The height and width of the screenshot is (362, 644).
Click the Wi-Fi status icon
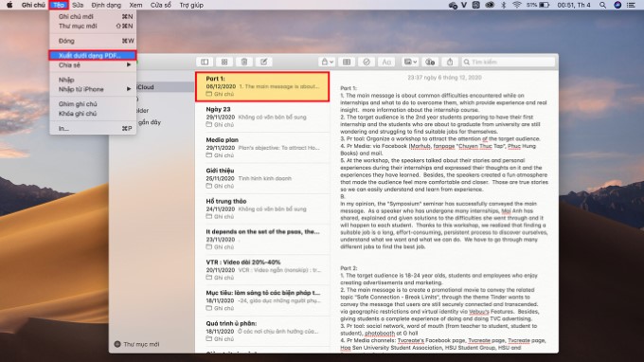[x=517, y=5]
